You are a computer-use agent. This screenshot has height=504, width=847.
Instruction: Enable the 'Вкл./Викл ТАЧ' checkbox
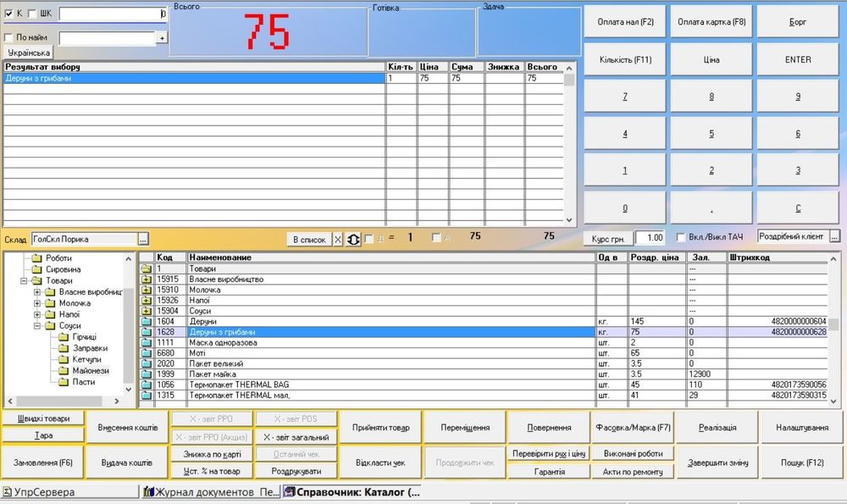coord(681,237)
